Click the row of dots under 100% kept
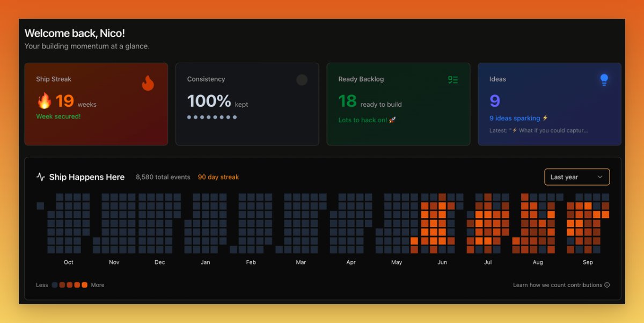 click(212, 117)
